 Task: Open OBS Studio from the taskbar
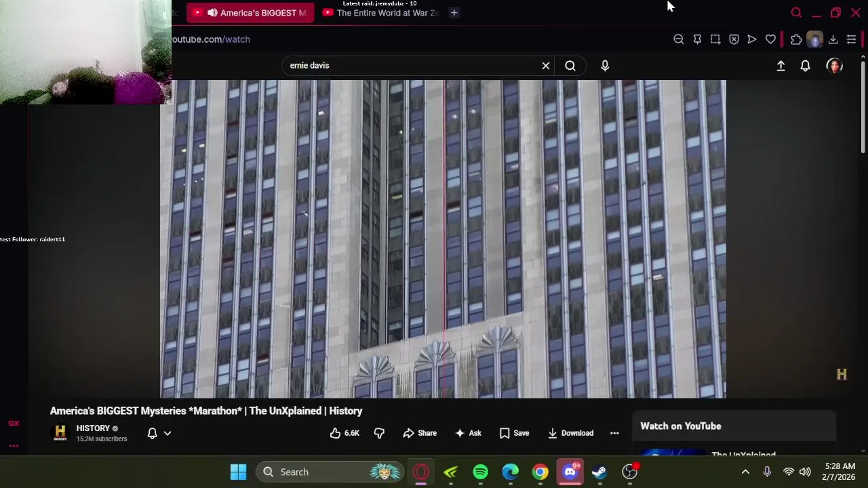coord(630,472)
